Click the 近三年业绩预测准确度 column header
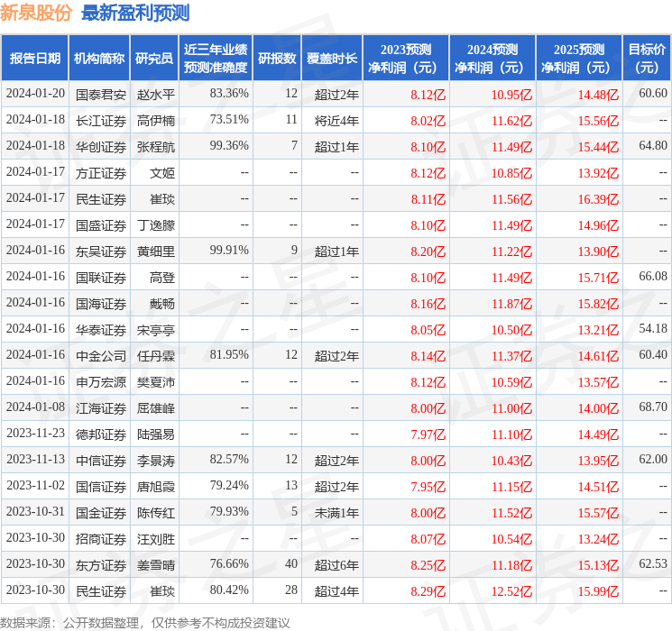 click(x=216, y=59)
